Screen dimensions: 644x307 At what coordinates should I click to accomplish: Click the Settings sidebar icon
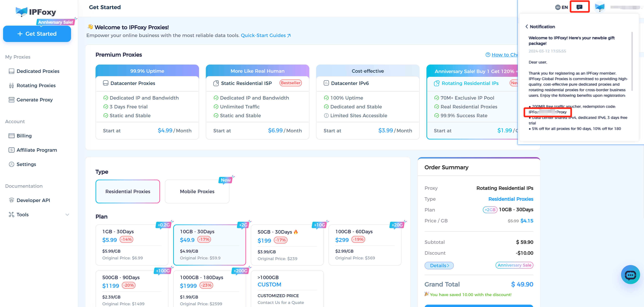tap(11, 164)
